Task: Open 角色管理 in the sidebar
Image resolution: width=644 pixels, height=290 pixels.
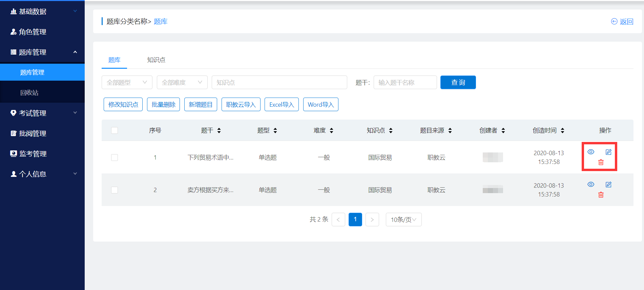Action: click(x=42, y=32)
